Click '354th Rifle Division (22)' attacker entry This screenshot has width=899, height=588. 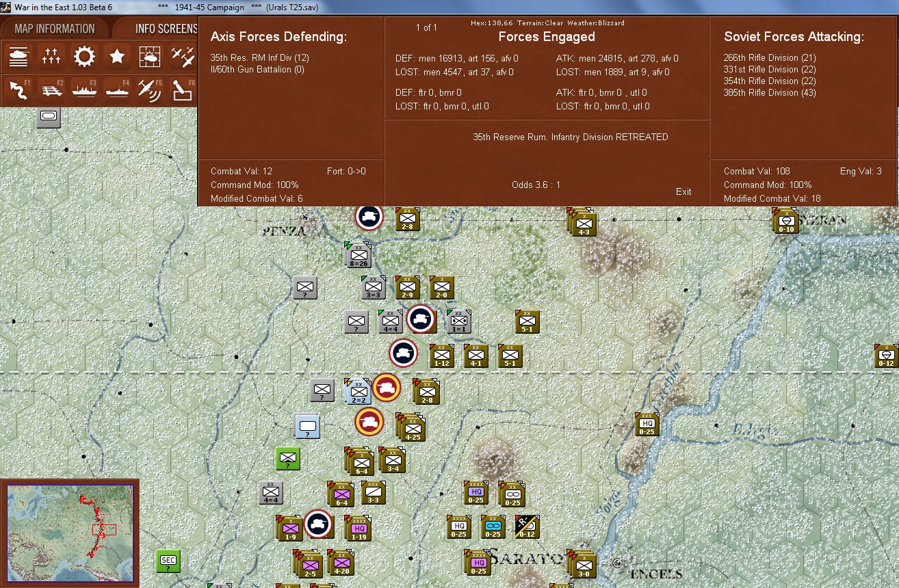770,81
